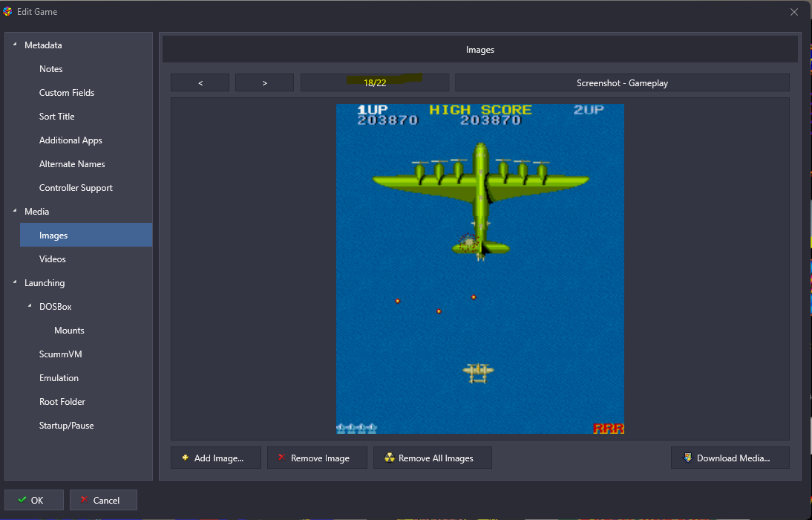The width and height of the screenshot is (812, 520).
Task: Click the radiation icon on Remove All Images
Action: pos(390,458)
